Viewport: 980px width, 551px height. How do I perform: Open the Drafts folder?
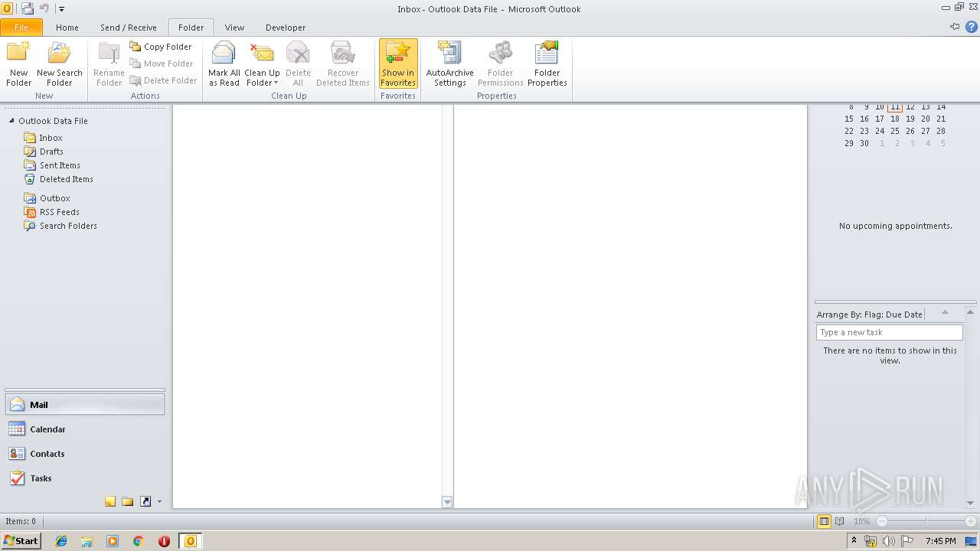(x=51, y=152)
